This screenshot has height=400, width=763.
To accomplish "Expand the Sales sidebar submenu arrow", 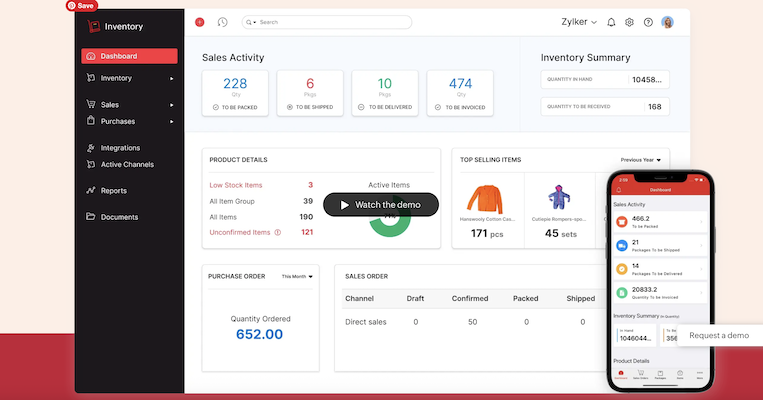I will tap(172, 104).
